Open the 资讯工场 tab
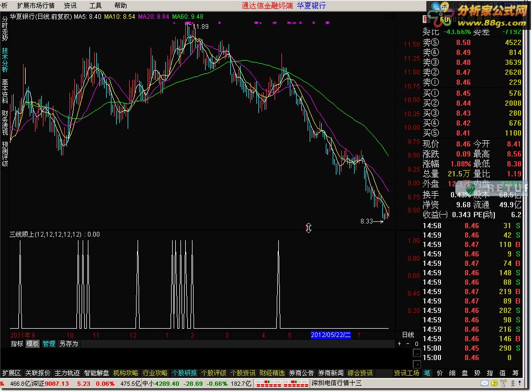This screenshot has height=392, width=532. pyautogui.click(x=407, y=373)
